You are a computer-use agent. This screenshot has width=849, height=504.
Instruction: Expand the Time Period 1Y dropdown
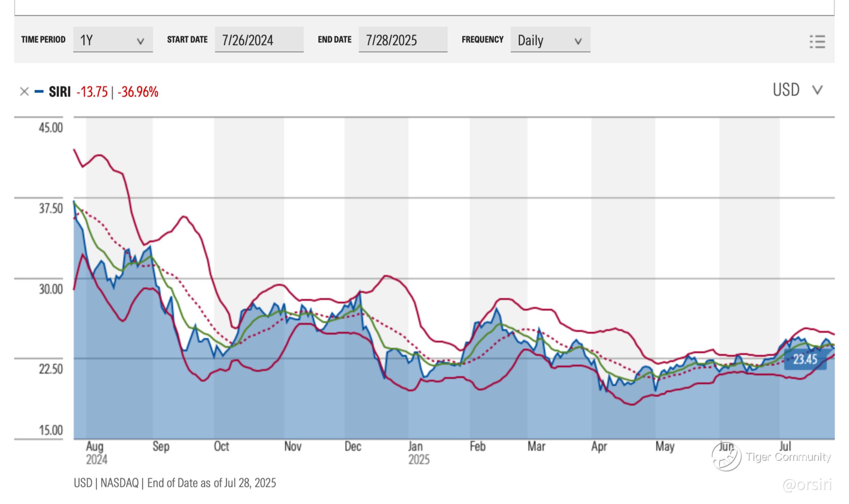pyautogui.click(x=113, y=40)
